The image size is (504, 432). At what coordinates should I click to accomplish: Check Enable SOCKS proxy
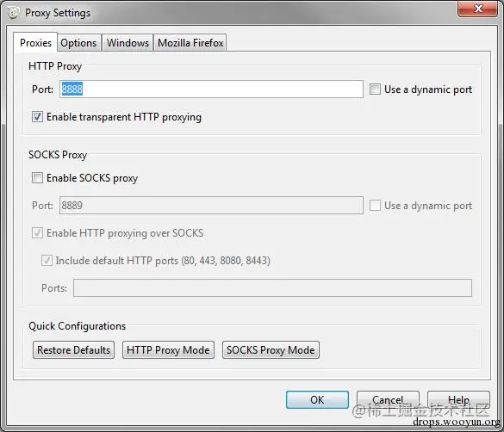(37, 178)
